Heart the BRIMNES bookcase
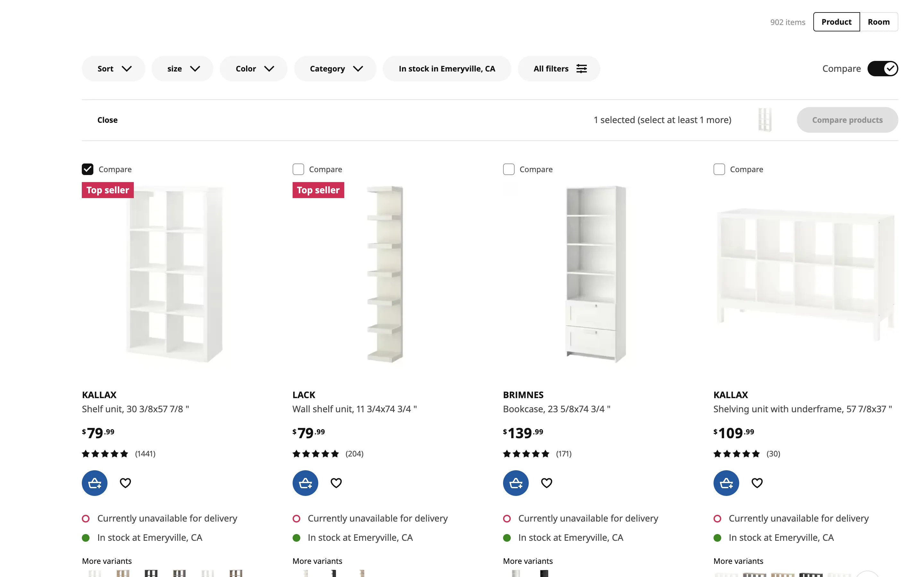924x577 pixels. tap(546, 483)
